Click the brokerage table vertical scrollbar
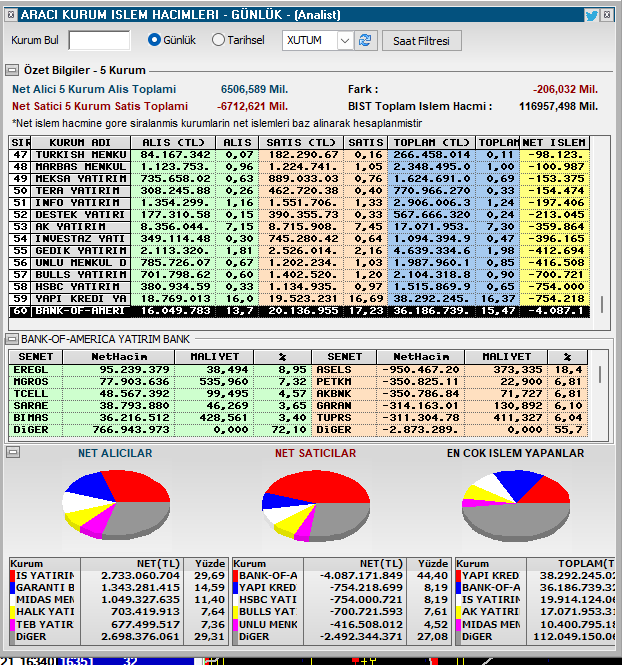The image size is (622, 665). (601, 304)
